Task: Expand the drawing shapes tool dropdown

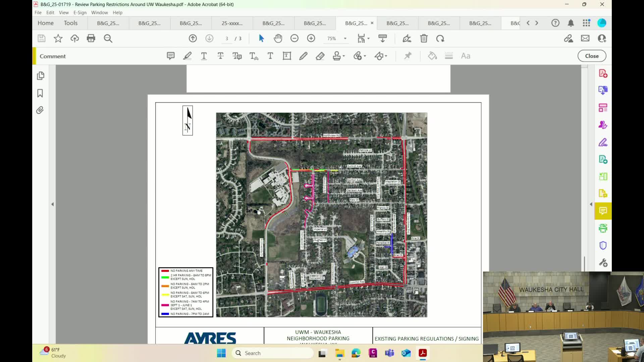Action: [x=386, y=56]
